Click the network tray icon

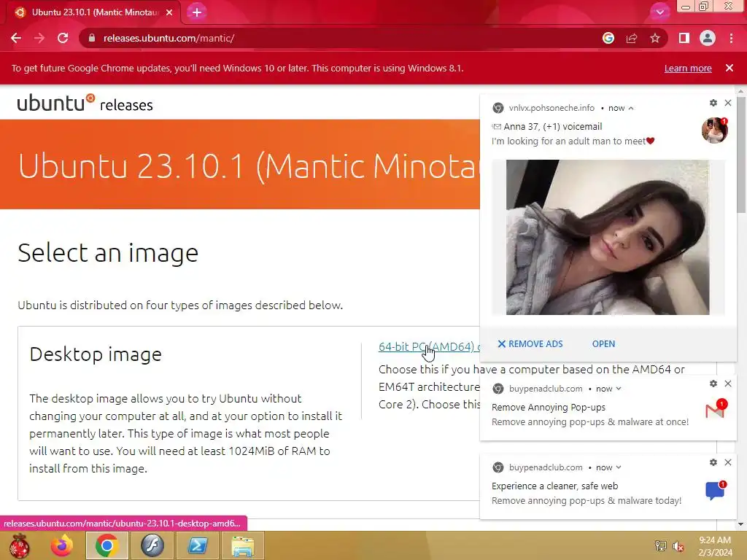[x=661, y=546]
